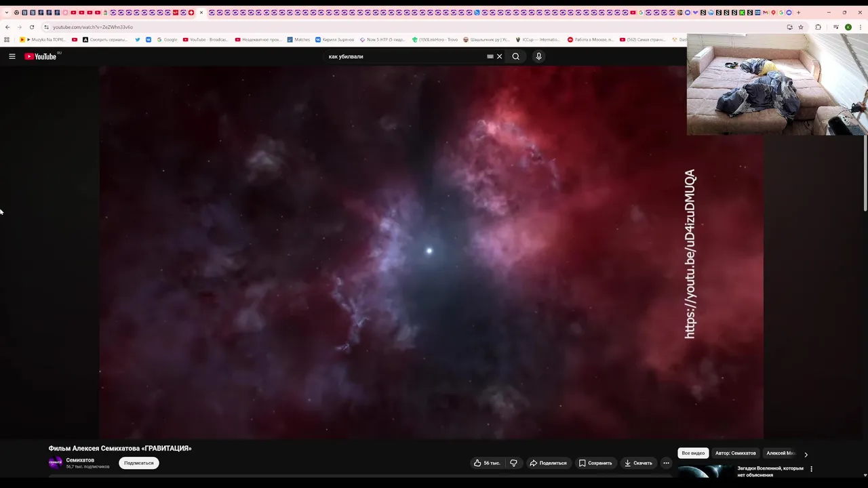Open Chrome three-dot menu

(861, 27)
